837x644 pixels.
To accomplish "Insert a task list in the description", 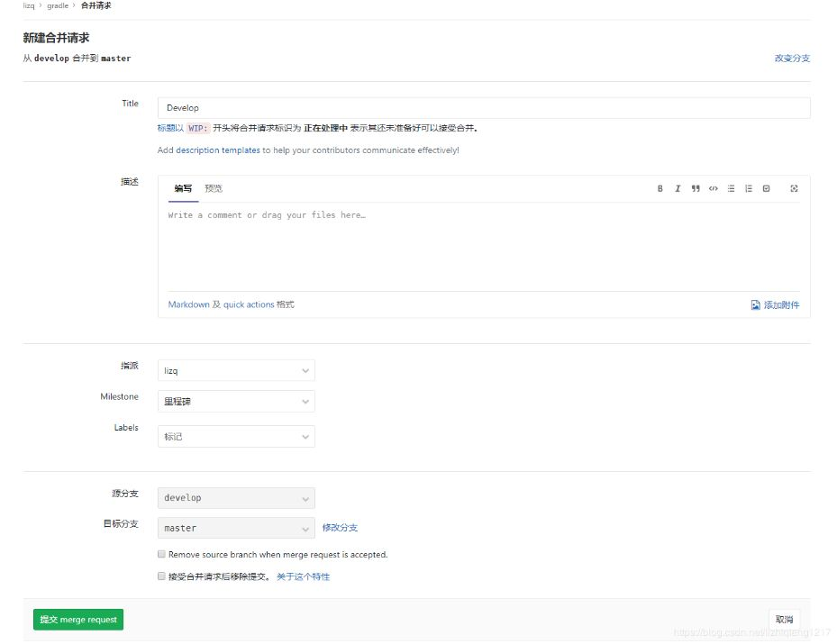I will coord(768,188).
